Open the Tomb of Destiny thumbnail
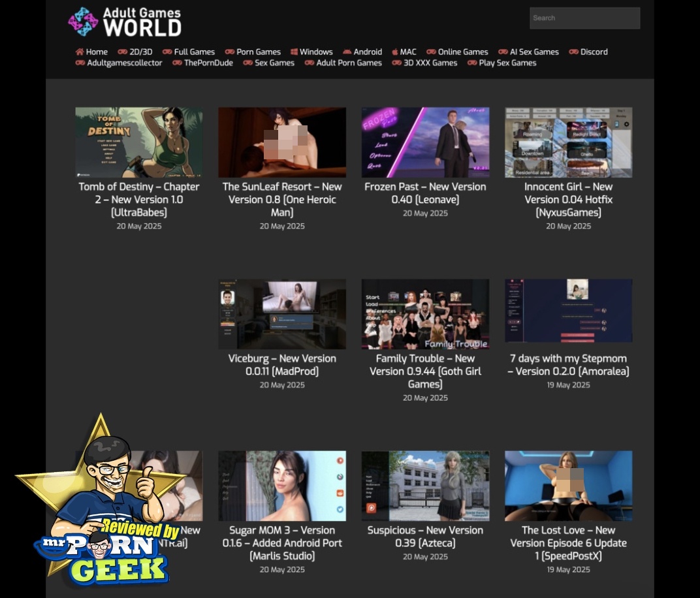Viewport: 700px width, 598px height. pos(139,142)
